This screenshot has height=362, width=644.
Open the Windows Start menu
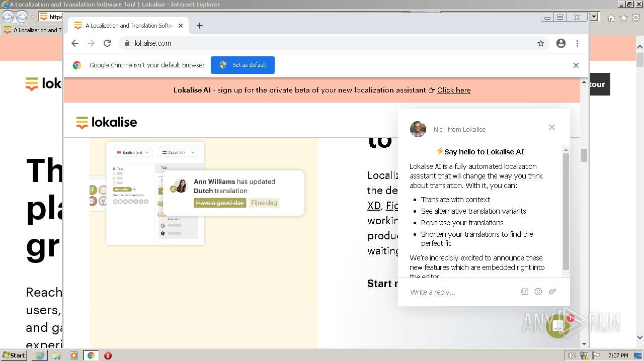tap(14, 355)
